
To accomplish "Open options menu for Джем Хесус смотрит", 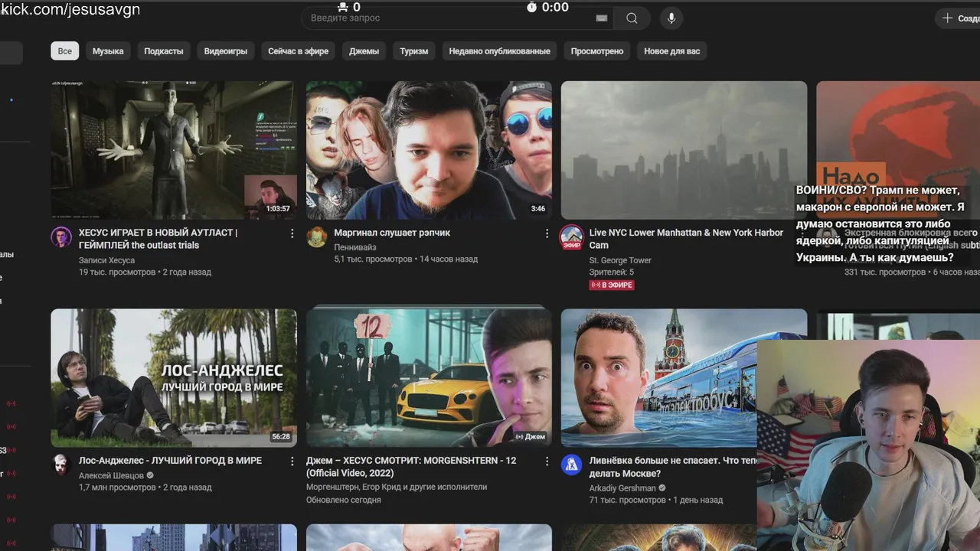I will [547, 461].
